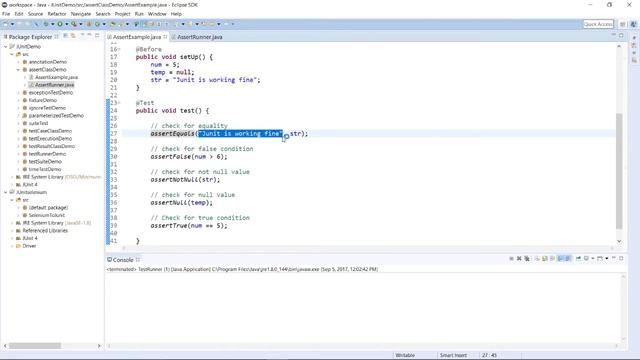Click the Smart Insert status entry
The image size is (640, 360).
coord(453,355)
